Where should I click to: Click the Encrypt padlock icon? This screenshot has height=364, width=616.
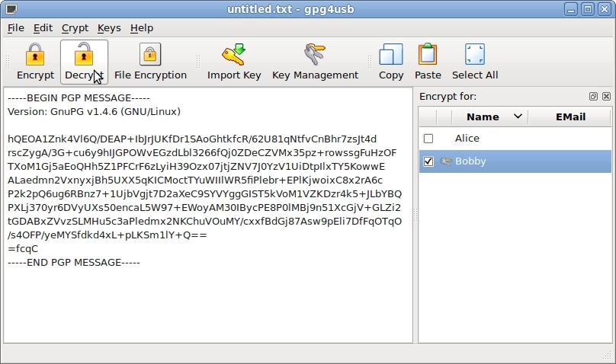[x=35, y=54]
